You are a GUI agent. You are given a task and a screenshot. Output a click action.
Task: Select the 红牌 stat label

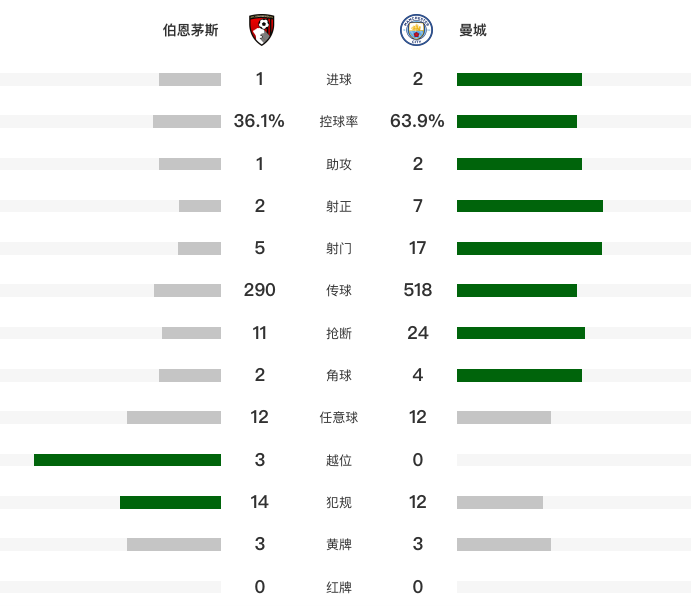tap(339, 587)
